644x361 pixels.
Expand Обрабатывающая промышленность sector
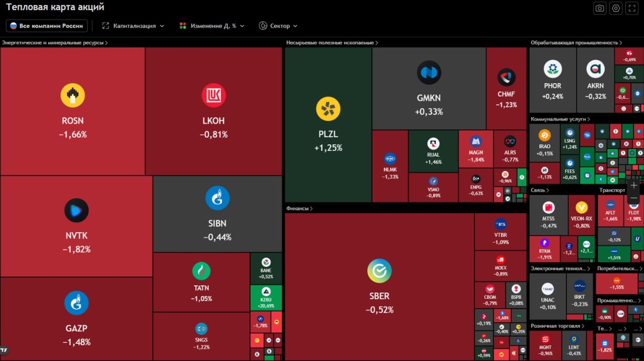[x=577, y=42]
